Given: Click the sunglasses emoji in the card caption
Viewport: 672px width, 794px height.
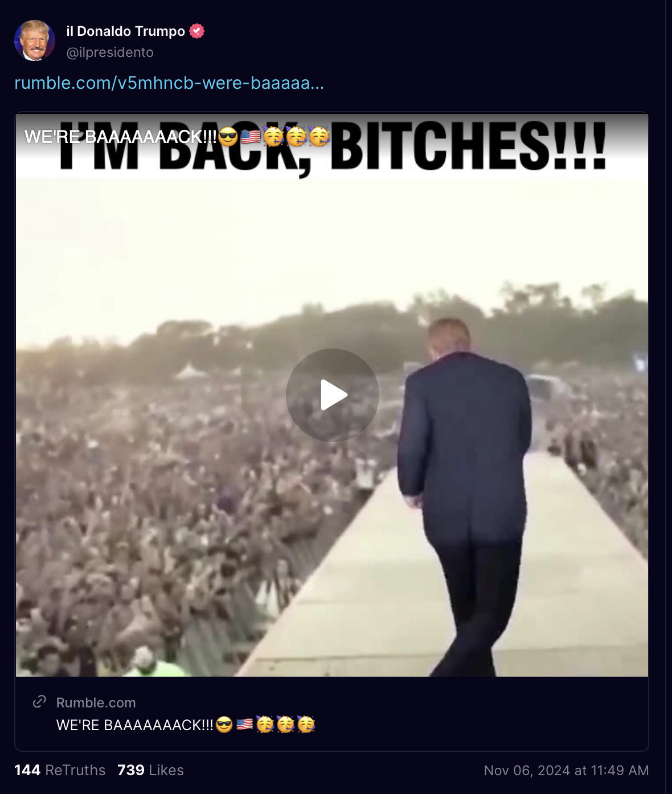Looking at the screenshot, I should [x=224, y=725].
